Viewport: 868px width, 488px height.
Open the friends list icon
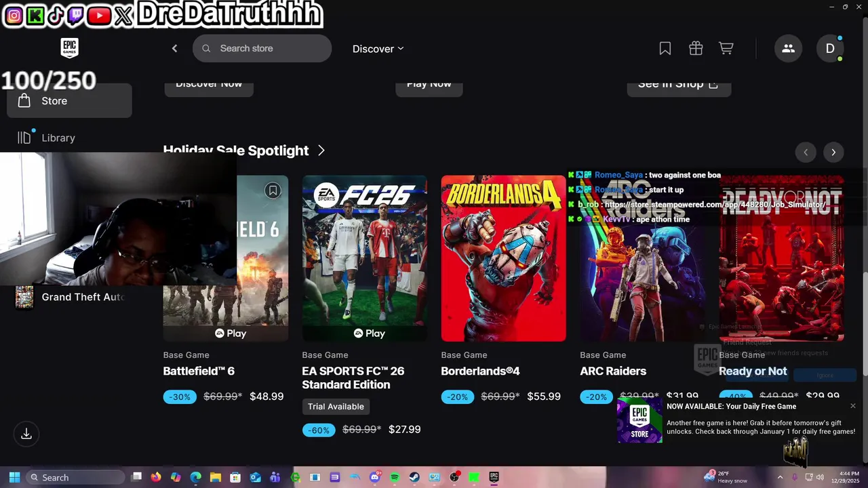pyautogui.click(x=788, y=48)
